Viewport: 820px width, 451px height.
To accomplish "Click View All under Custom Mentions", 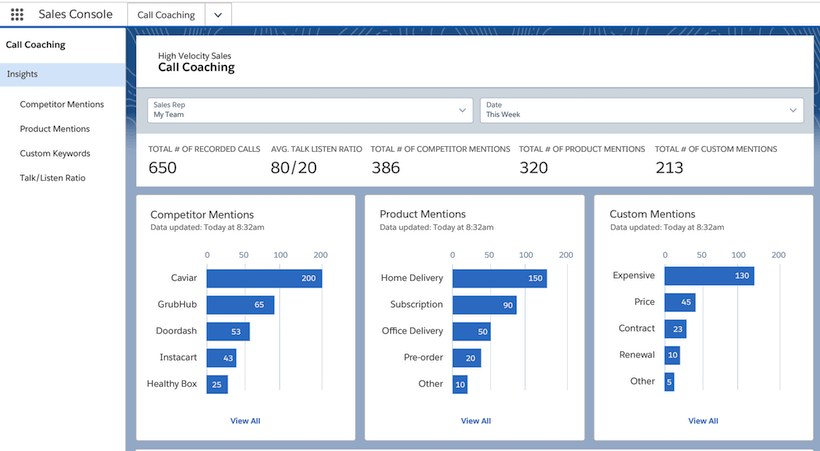I will pyautogui.click(x=703, y=421).
